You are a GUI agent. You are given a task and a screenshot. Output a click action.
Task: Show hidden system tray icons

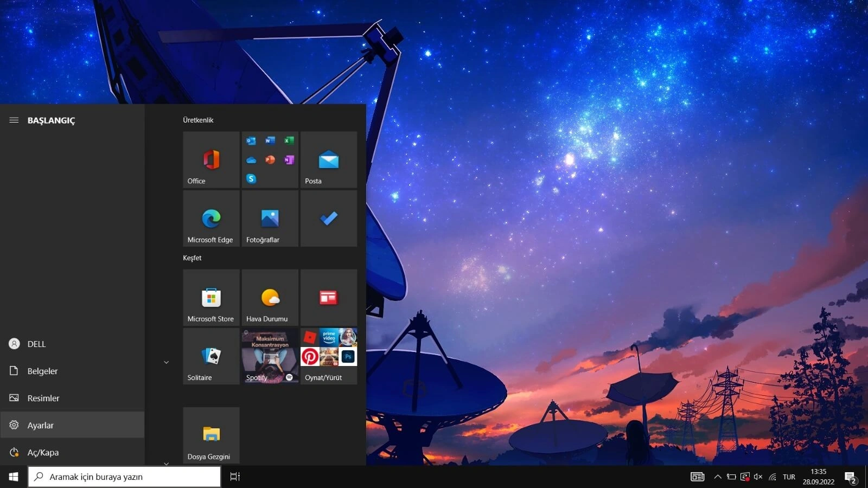718,477
